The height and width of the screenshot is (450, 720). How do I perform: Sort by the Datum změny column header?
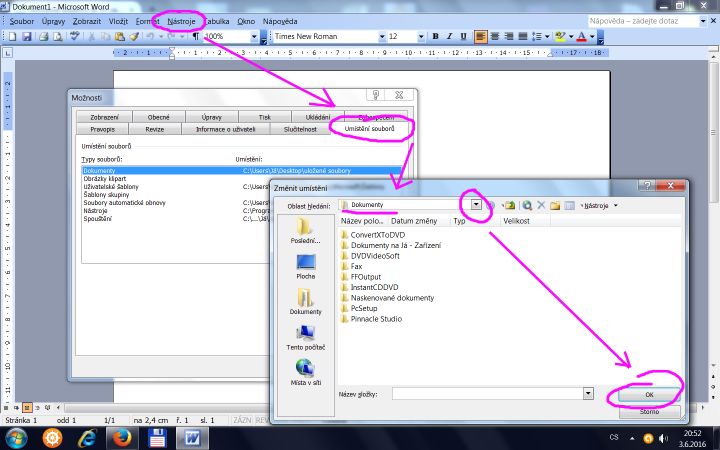click(414, 221)
